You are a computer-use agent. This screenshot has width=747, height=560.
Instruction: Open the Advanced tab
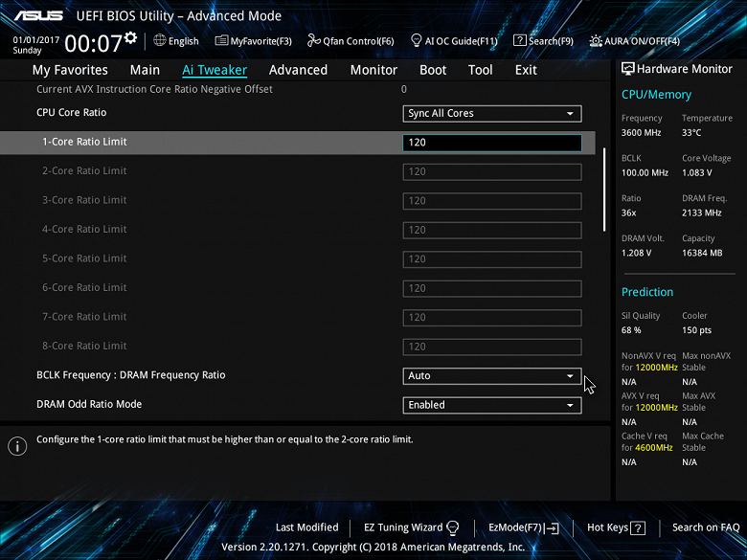pyautogui.click(x=298, y=70)
